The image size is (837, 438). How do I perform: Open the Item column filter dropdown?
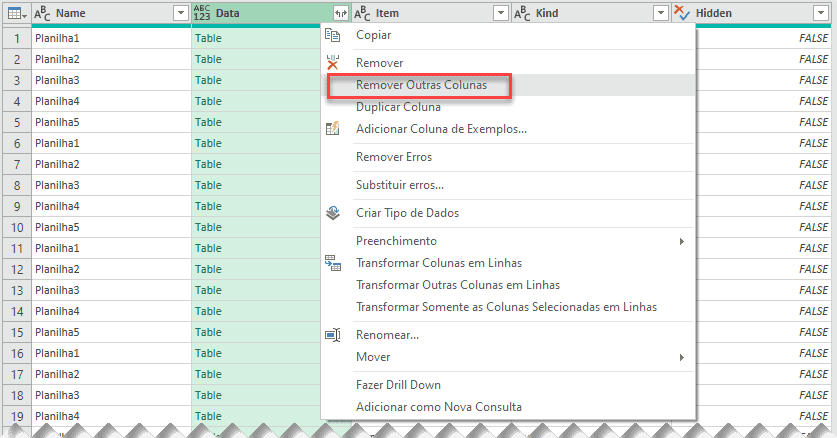(x=501, y=13)
